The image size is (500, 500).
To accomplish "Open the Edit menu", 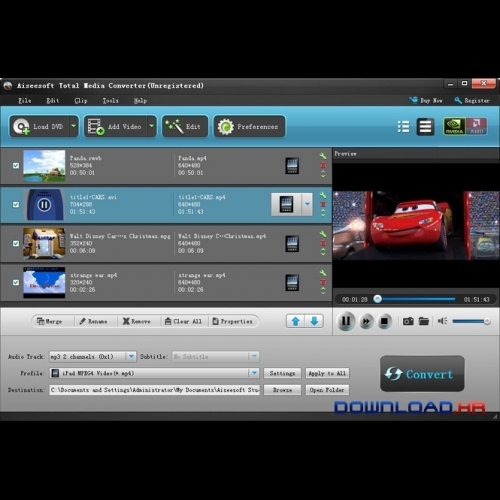I will coord(53,101).
